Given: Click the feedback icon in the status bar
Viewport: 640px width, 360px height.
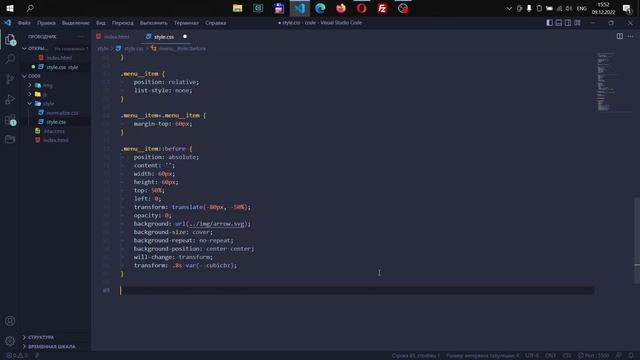Looking at the screenshot, I should (x=619, y=356).
